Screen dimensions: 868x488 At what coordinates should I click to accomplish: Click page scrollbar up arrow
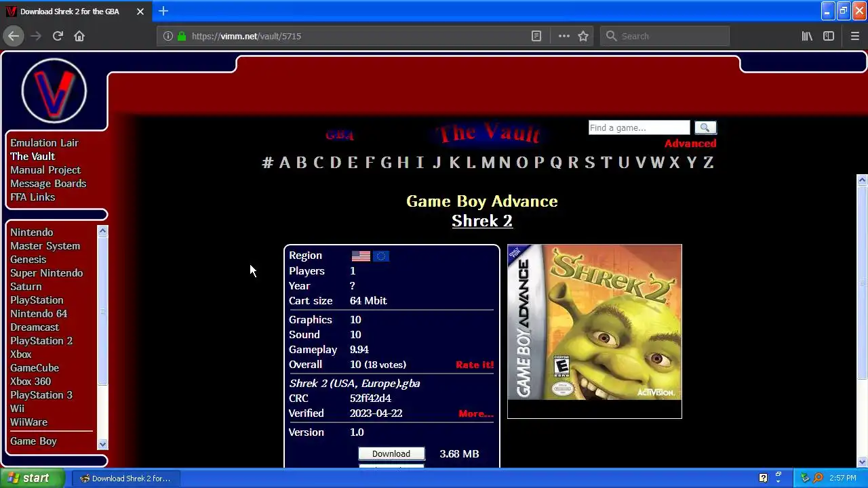pos(862,180)
